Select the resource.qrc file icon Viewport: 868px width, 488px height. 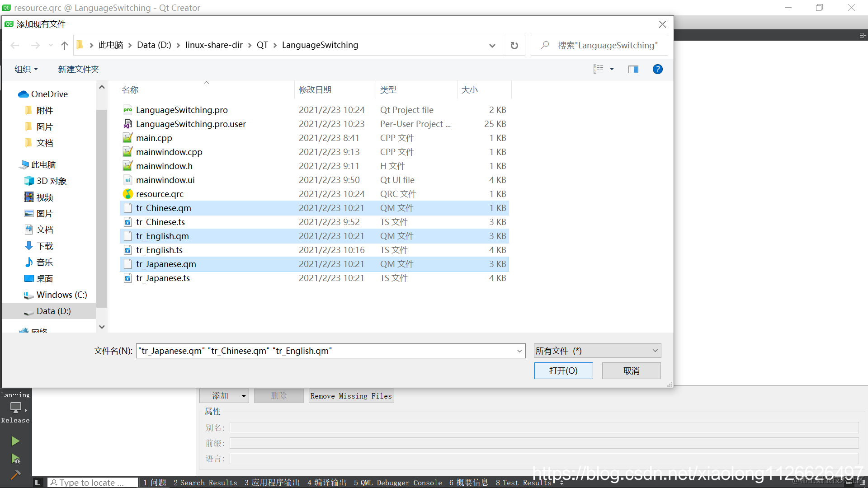[x=128, y=194]
